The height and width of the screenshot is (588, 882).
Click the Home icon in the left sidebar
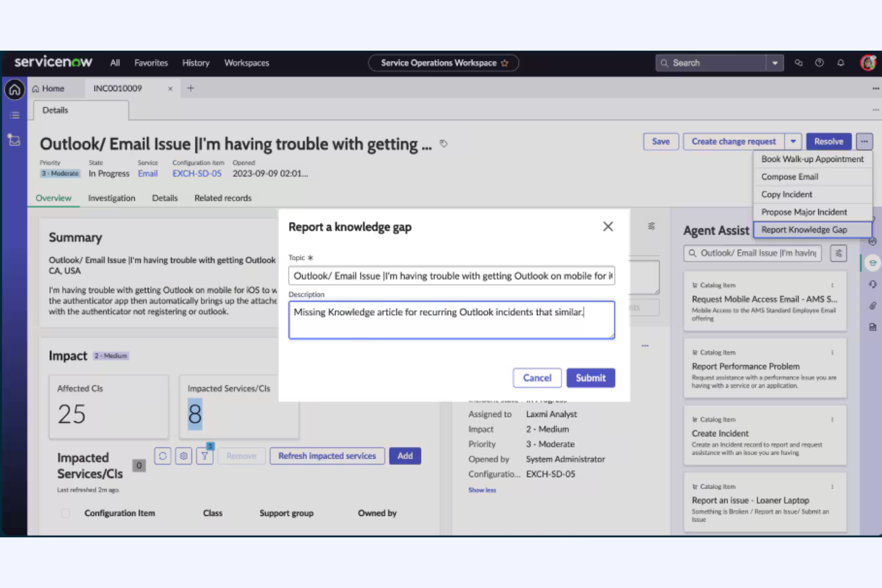click(x=14, y=89)
